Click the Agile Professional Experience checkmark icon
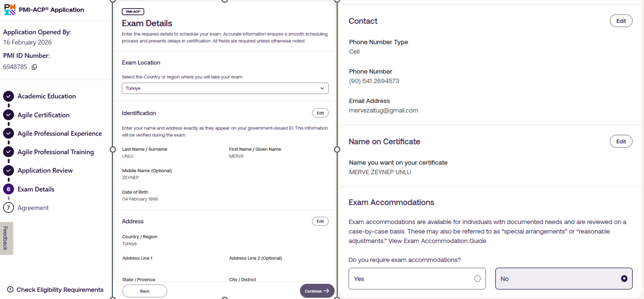 click(9, 134)
